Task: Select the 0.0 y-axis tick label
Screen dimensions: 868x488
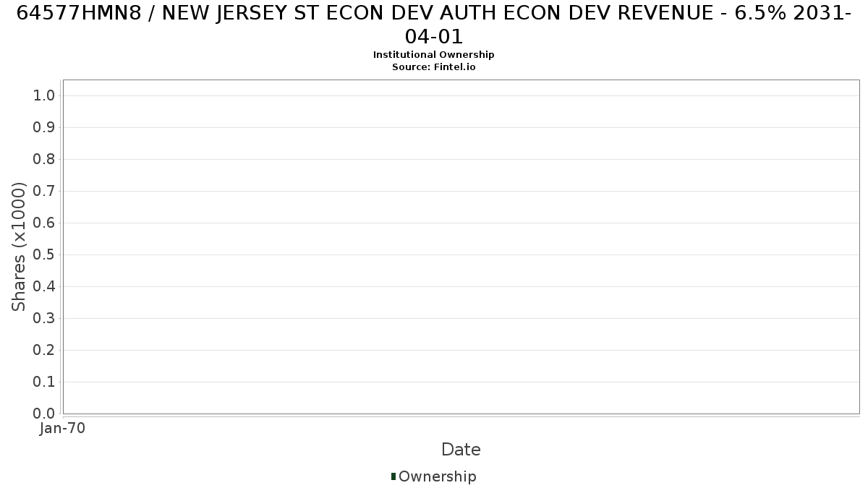Action: tap(44, 414)
